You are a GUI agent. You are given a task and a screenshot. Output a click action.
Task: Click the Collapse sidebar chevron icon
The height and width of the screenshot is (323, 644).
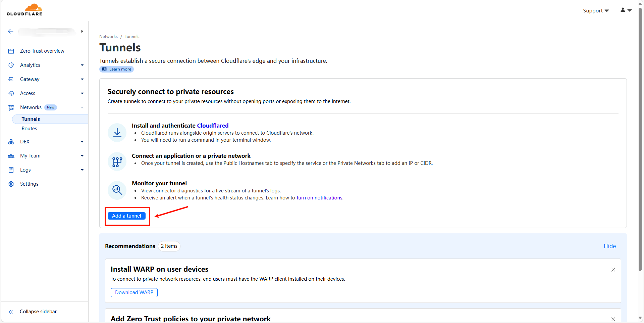pos(11,312)
